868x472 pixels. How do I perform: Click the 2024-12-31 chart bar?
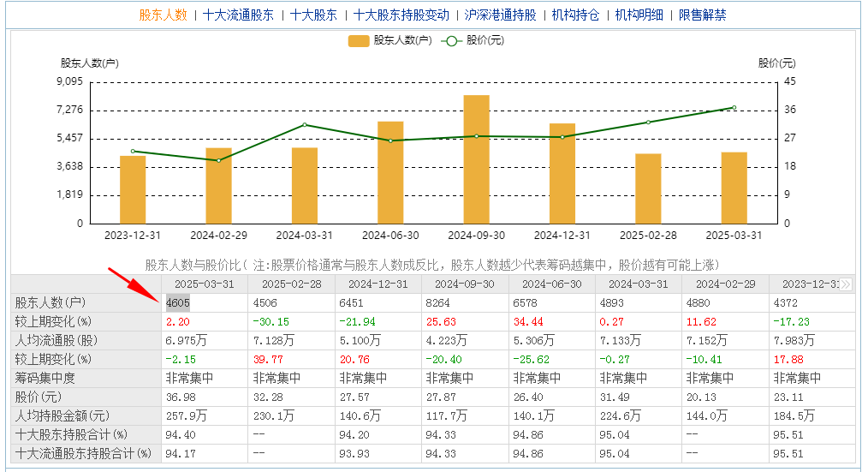[562, 173]
